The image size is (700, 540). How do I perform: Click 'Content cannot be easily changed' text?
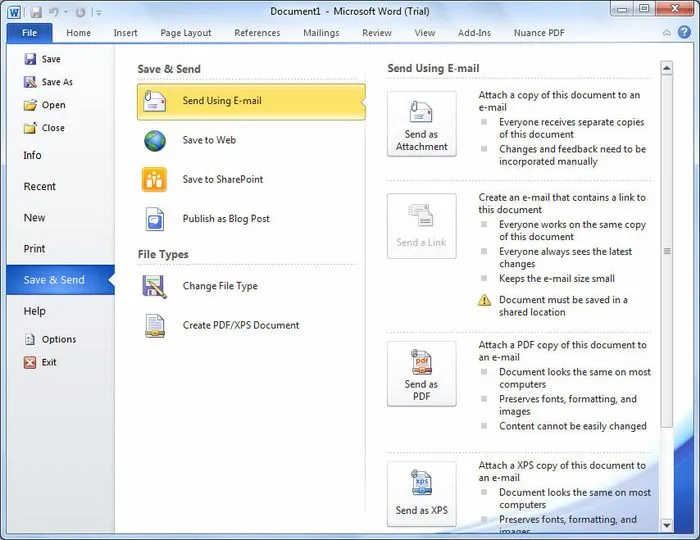(x=573, y=426)
